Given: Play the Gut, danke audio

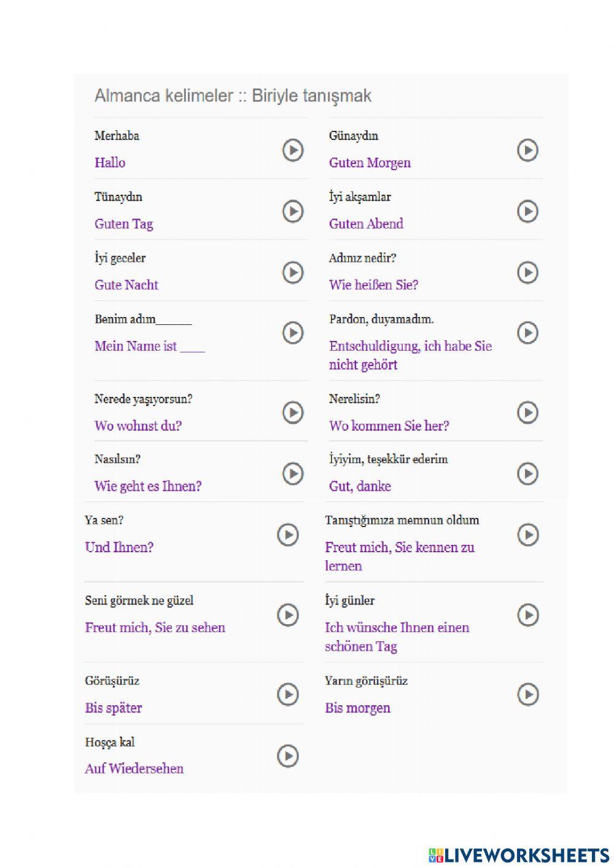Looking at the screenshot, I should pos(527,474).
